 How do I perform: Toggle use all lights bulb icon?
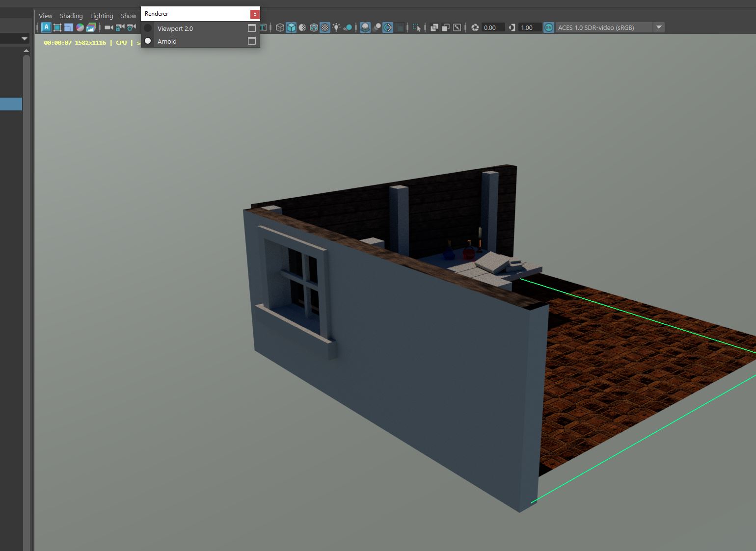point(336,27)
